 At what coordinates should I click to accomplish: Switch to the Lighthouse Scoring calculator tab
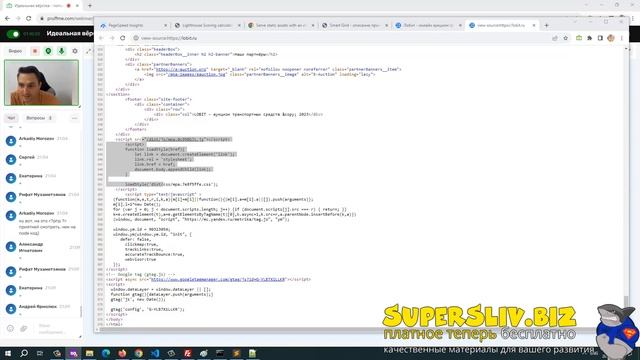tap(207, 25)
